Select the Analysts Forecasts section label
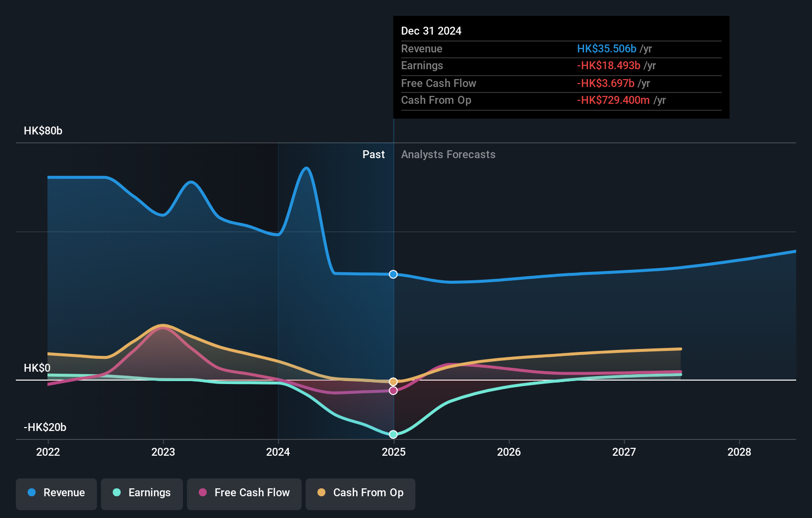The height and width of the screenshot is (518, 812). 448,154
